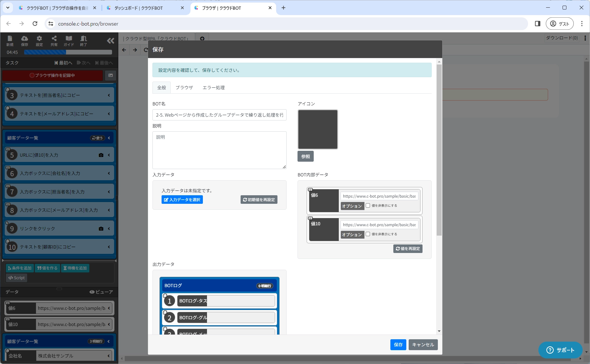Open the ガイド book icon
Image resolution: width=590 pixels, height=364 pixels.
coord(69,41)
